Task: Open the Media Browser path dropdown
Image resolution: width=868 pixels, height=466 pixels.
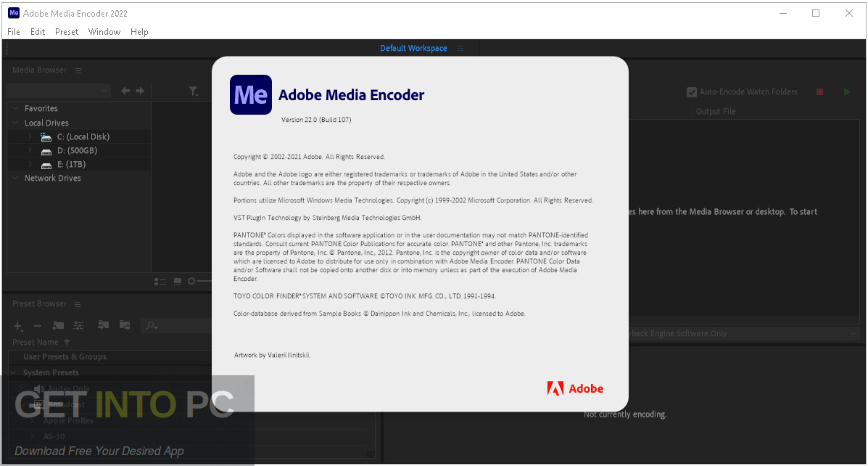Action: 59,90
